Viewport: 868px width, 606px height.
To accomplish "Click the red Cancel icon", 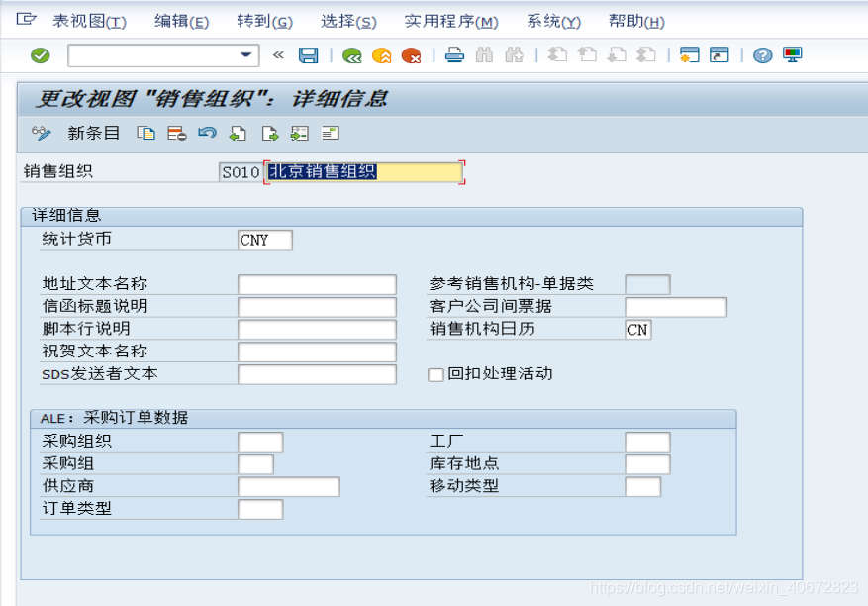I will tap(412, 55).
